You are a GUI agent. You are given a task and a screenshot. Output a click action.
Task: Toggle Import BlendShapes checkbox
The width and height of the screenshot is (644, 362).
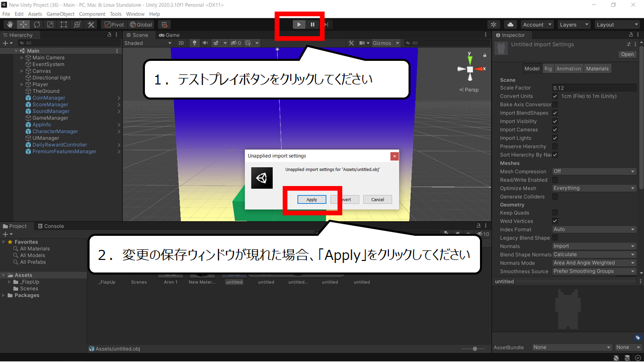(555, 113)
